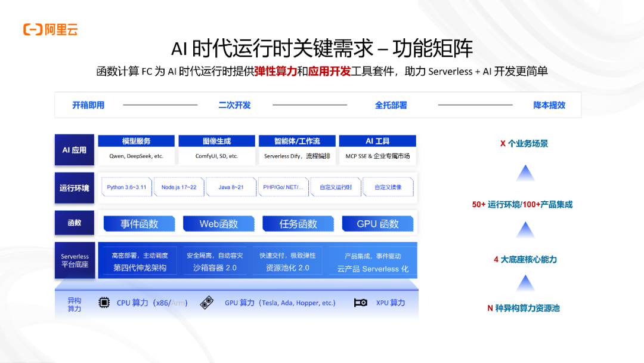The height and width of the screenshot is (363, 644).
Task: Switch to the 开箱即用 tab
Action: (88, 104)
